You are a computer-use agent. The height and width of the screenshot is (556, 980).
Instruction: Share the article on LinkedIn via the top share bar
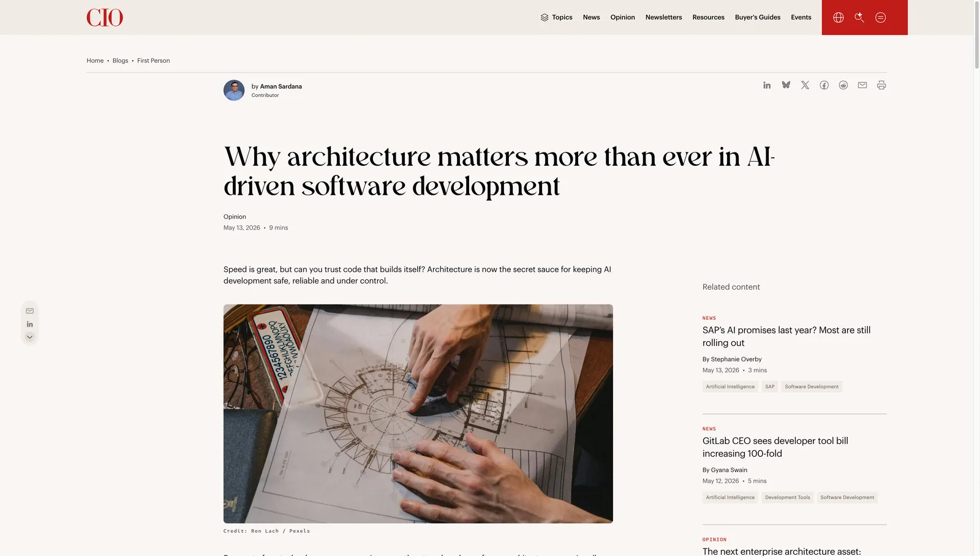(767, 85)
